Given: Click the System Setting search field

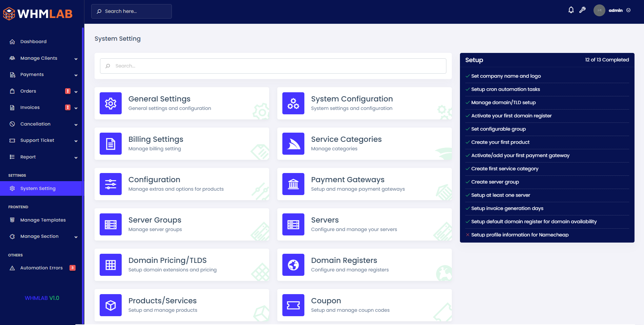Looking at the screenshot, I should (x=273, y=66).
